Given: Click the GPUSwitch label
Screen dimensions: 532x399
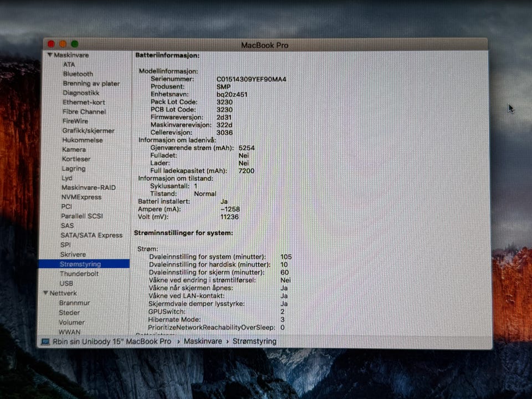Looking at the screenshot, I should tap(167, 311).
